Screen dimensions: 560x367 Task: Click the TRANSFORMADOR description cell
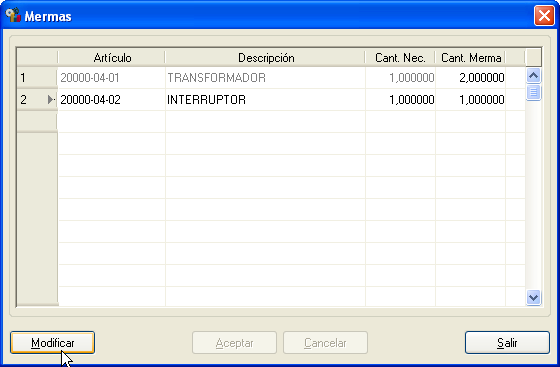[x=266, y=77]
